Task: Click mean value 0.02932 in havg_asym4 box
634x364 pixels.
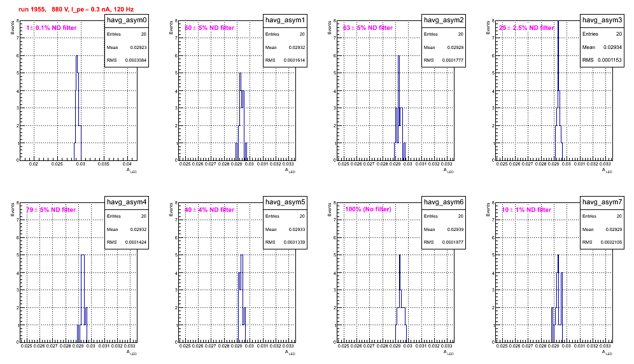Action: (x=138, y=229)
